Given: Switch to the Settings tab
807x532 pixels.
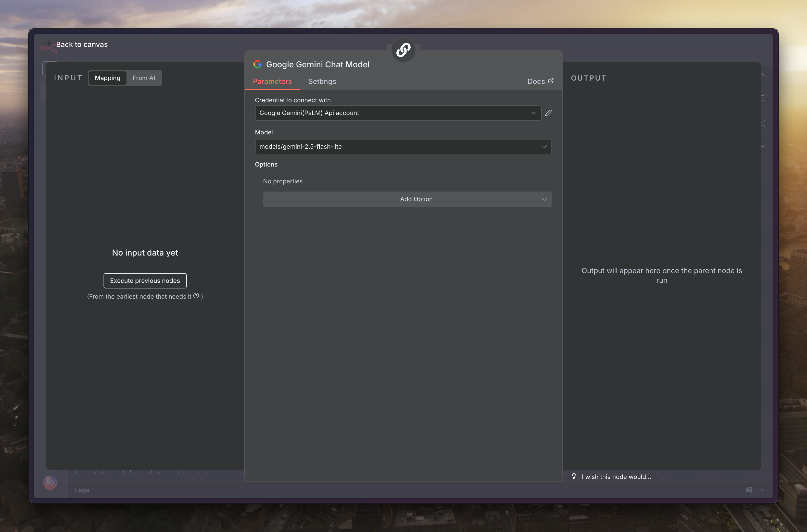Looking at the screenshot, I should pos(322,81).
